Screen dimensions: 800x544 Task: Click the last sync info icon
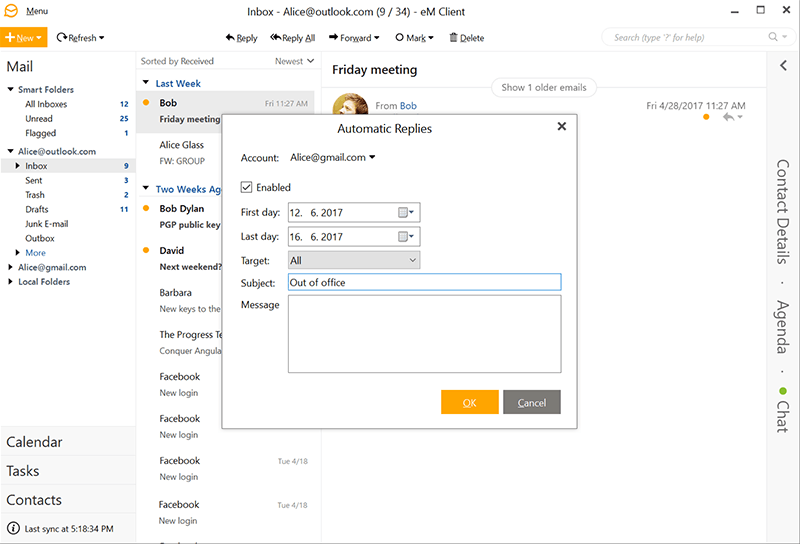coord(13,528)
